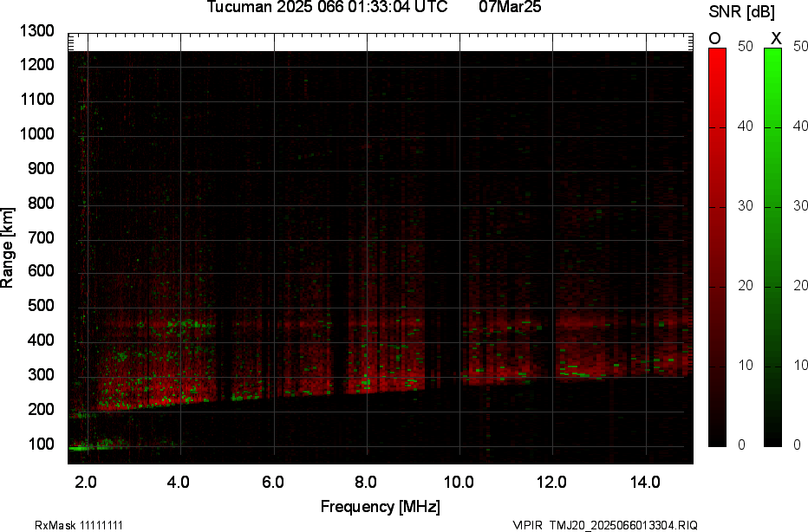Click the 14.0 MHz frequency tick label
Screen dimensions: 808x532
click(x=646, y=483)
